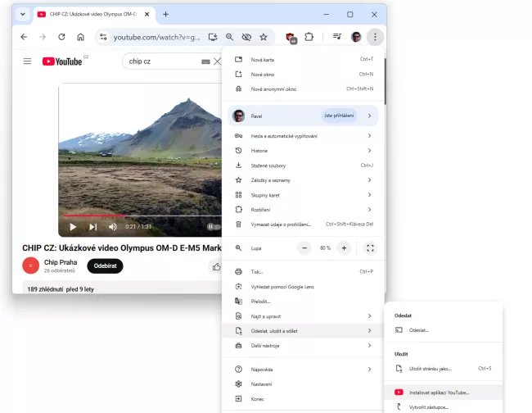Increase zoom with the plus button
The image size is (532, 413).
coord(344,247)
